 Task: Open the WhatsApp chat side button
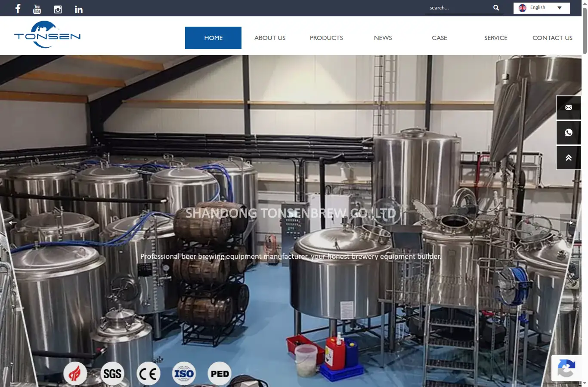[x=569, y=132]
